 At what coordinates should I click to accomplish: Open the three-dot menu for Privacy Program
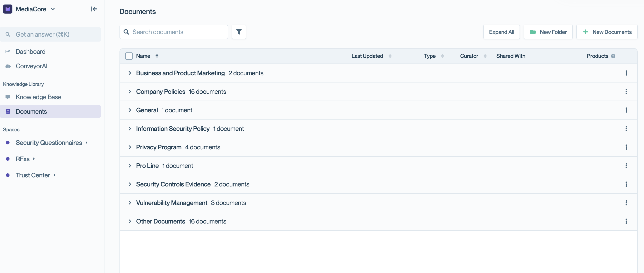point(626,147)
